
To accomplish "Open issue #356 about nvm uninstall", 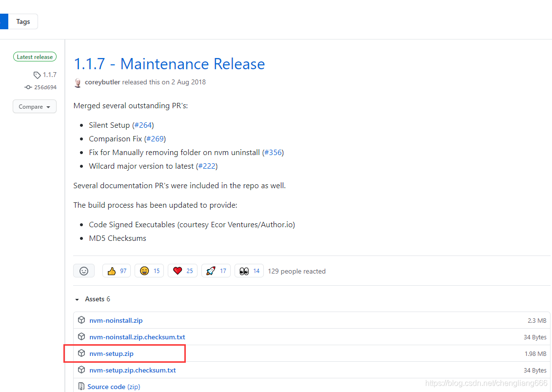I will pyautogui.click(x=273, y=152).
